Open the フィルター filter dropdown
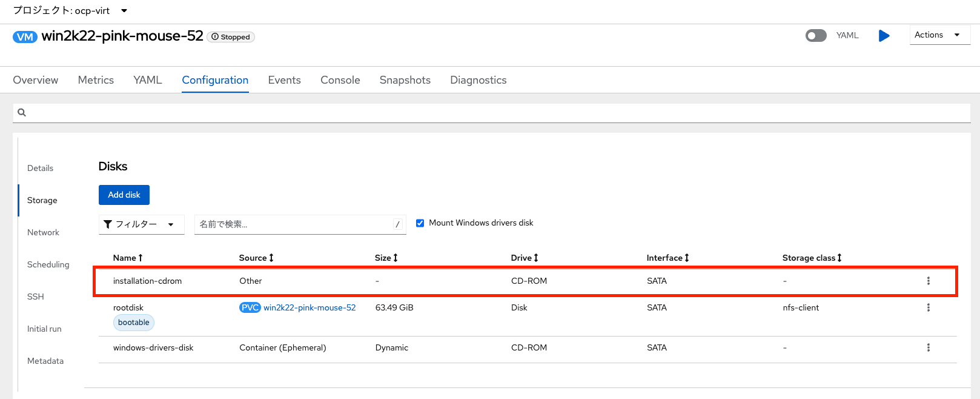Image resolution: width=980 pixels, height=399 pixels. (141, 224)
